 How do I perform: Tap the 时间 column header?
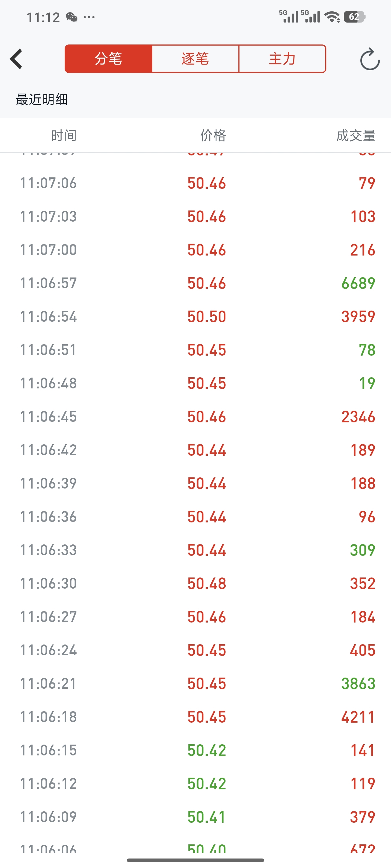(64, 135)
